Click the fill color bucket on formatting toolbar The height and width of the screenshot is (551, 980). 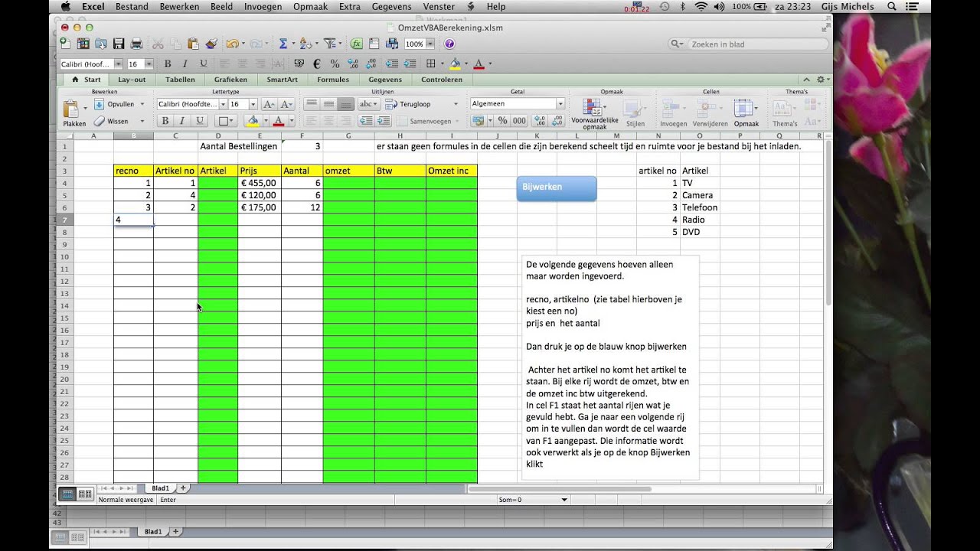coord(456,64)
